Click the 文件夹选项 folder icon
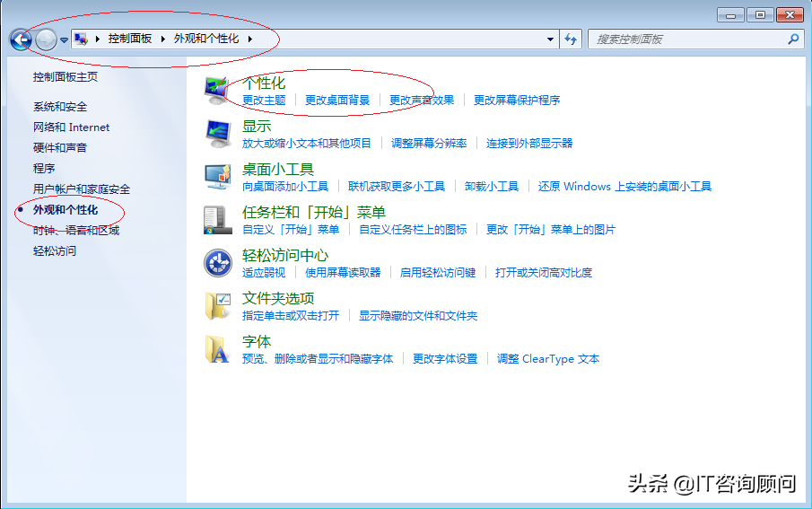Viewport: 812px width, 509px height. pyautogui.click(x=217, y=306)
